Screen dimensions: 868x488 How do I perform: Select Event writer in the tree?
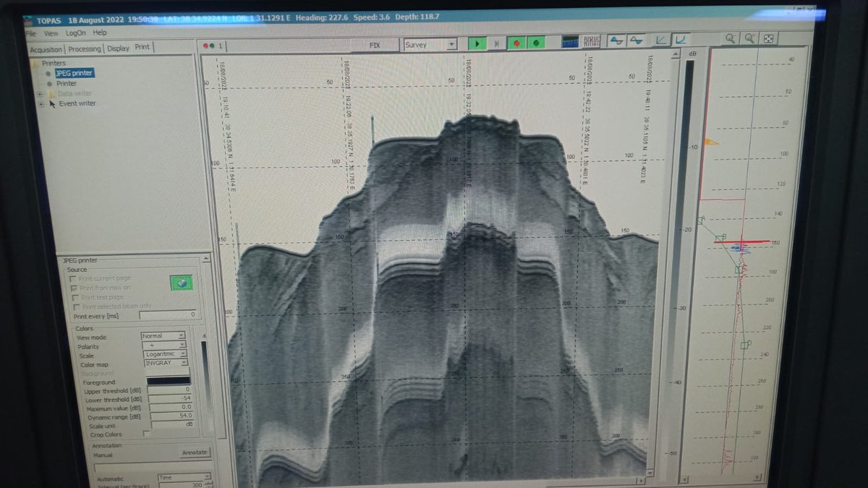[77, 103]
